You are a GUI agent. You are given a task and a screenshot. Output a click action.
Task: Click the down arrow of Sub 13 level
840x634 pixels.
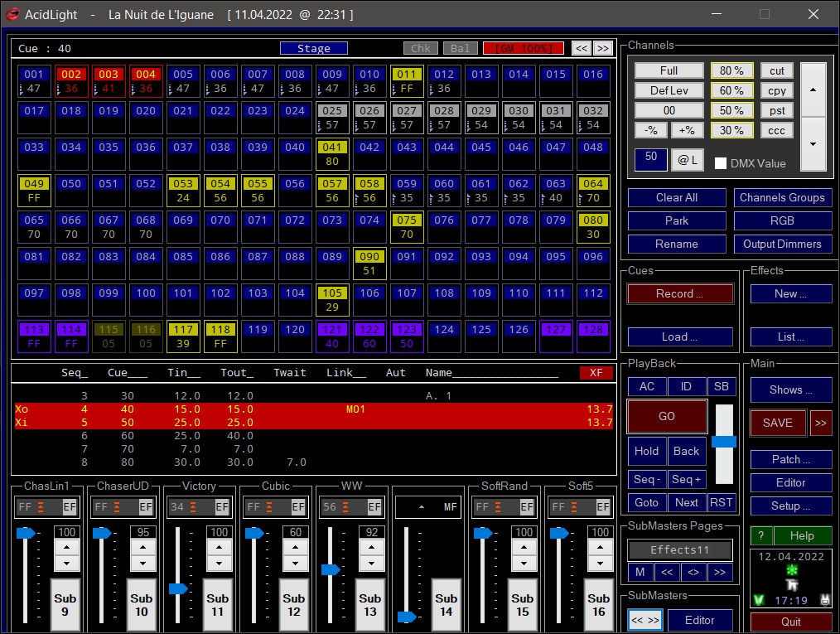pyautogui.click(x=370, y=563)
